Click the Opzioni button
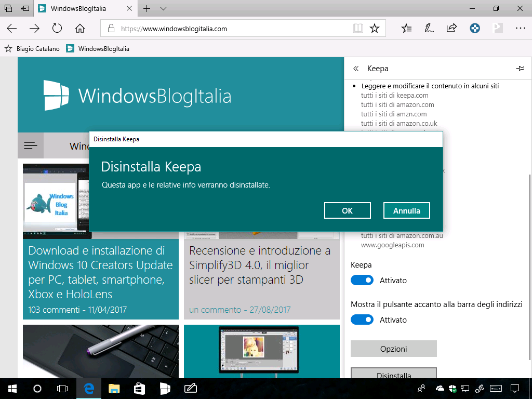 pyautogui.click(x=394, y=349)
